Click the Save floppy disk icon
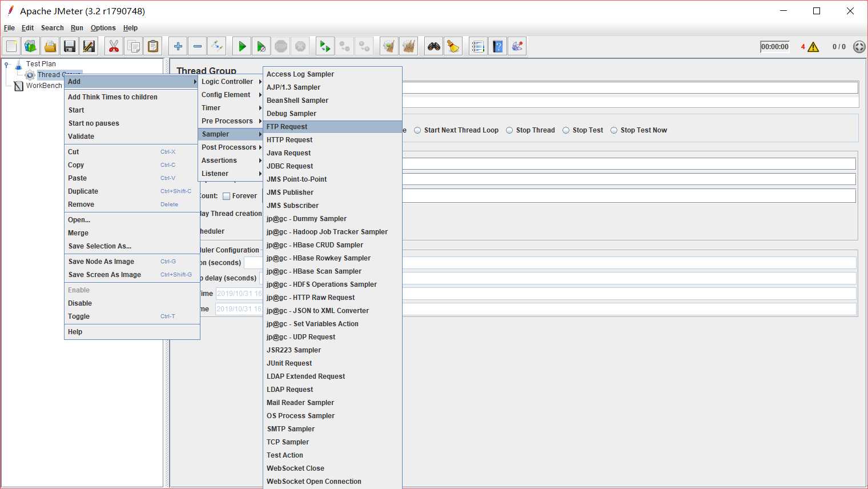 click(70, 46)
